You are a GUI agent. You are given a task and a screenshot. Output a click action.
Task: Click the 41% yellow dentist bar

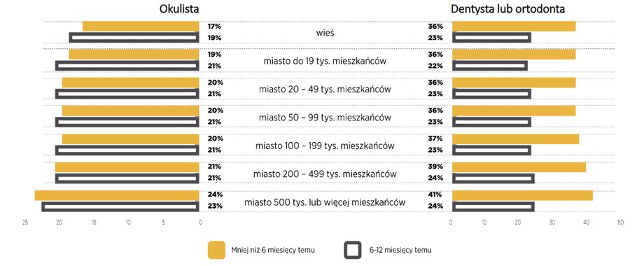coord(522,195)
